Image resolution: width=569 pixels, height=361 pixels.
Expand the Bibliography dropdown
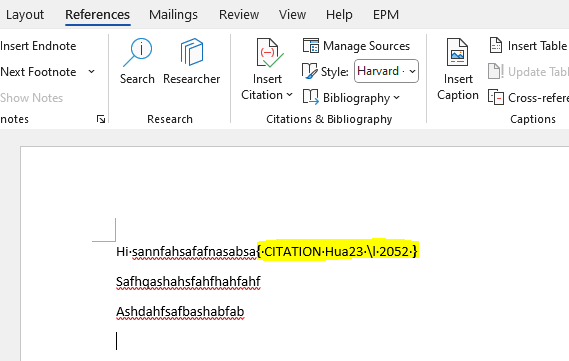(x=396, y=98)
